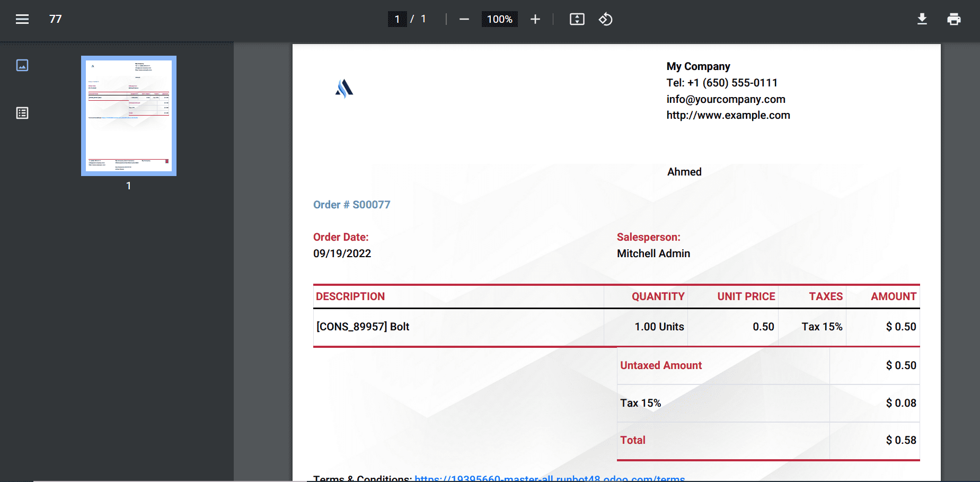Viewport: 980px width, 482px height.
Task: Click the page number input field
Action: point(397,19)
